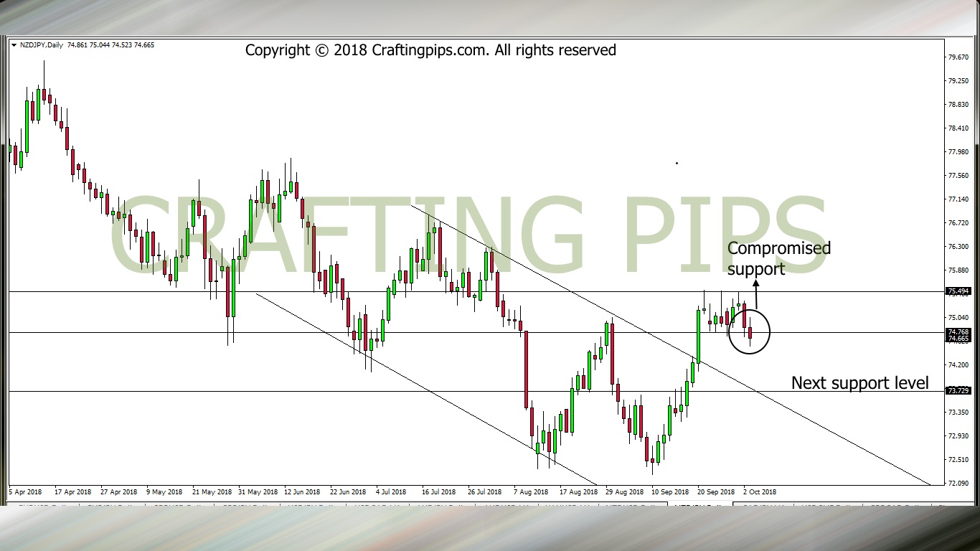Click the 79.250 price scale value
980x551 pixels.
pyautogui.click(x=958, y=81)
